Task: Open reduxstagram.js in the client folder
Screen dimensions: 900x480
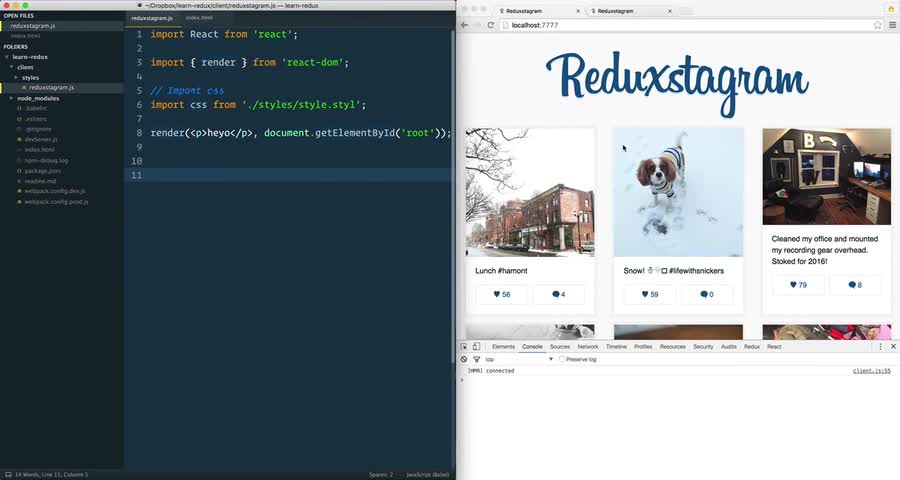Action: pyautogui.click(x=52, y=88)
